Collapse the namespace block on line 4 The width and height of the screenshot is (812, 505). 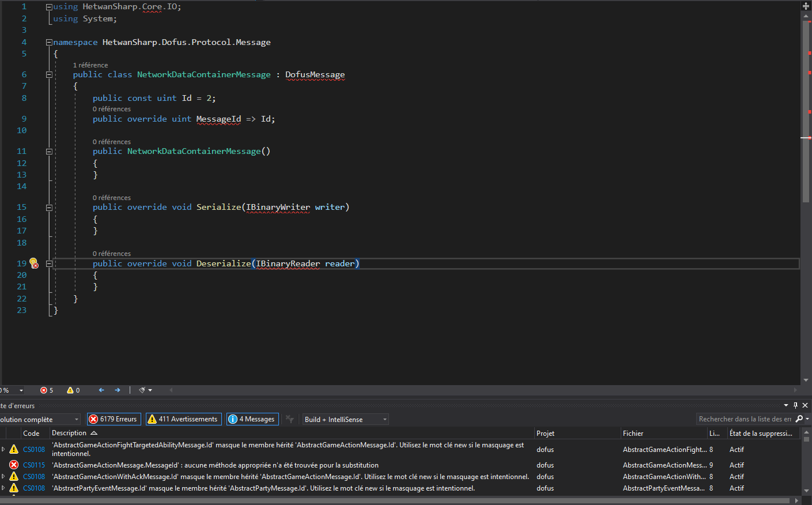pyautogui.click(x=49, y=42)
